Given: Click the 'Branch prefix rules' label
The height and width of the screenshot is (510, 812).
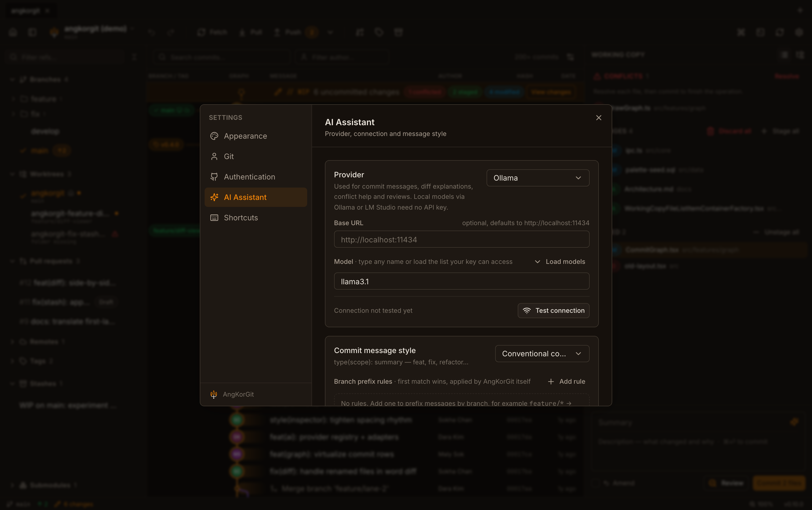Looking at the screenshot, I should (363, 382).
